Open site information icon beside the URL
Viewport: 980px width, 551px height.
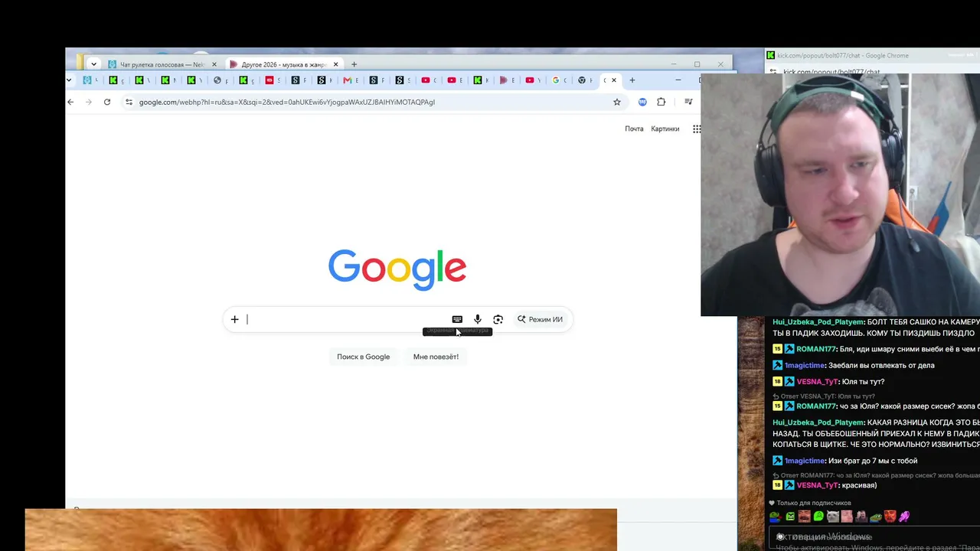click(x=129, y=102)
